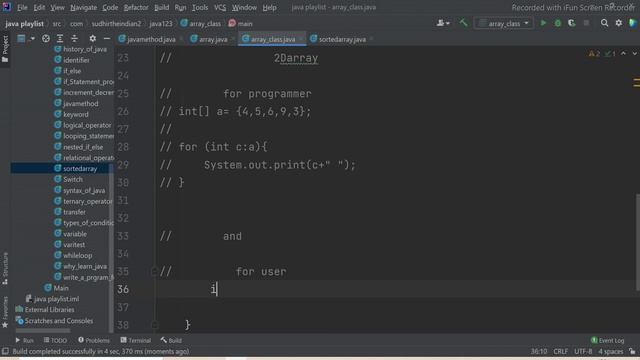Click the tool windows quick access icon

[x=5, y=351]
